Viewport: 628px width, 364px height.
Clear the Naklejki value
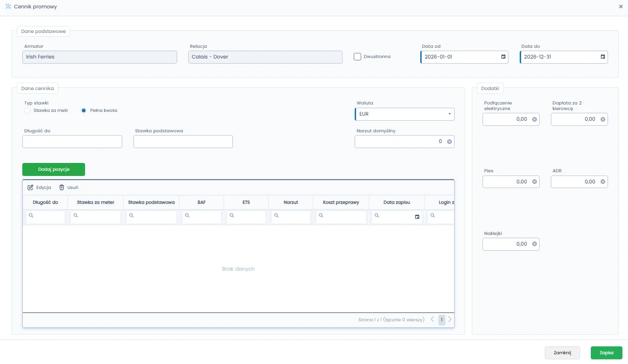tap(534, 244)
